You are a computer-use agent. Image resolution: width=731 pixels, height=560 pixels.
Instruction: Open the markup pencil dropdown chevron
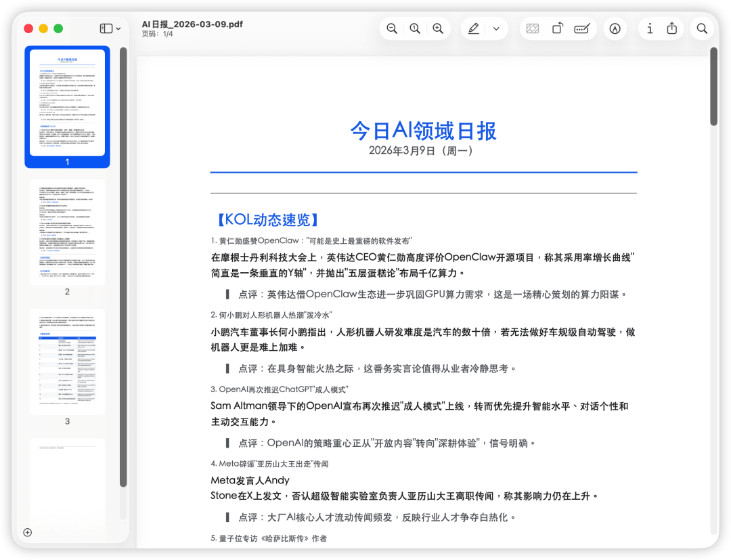[496, 28]
